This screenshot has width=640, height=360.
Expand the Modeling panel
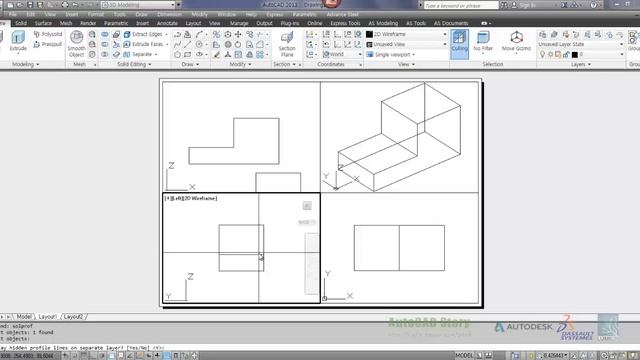pos(26,64)
